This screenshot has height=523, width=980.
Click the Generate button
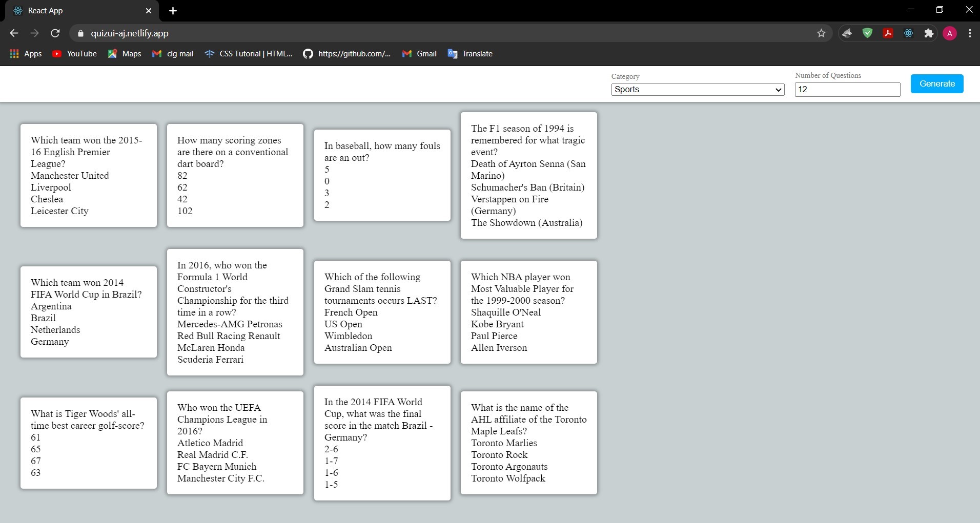[x=937, y=83]
